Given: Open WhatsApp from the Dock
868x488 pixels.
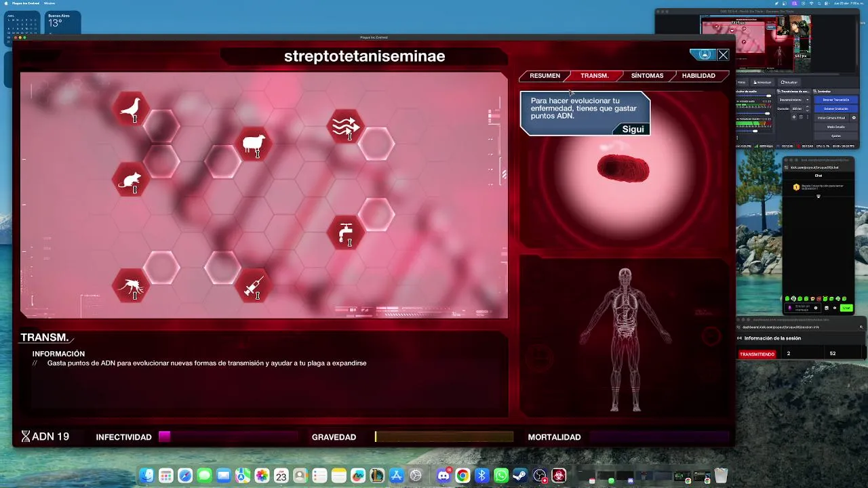Looking at the screenshot, I should [x=500, y=476].
